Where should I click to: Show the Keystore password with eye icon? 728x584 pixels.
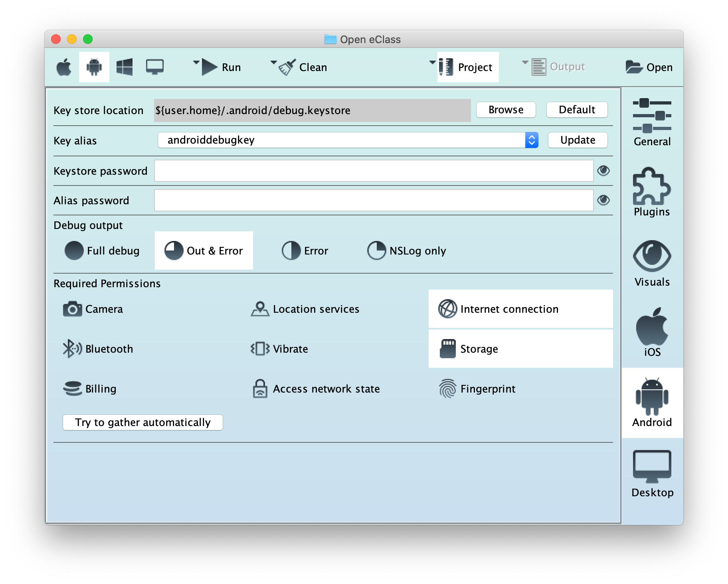[603, 171]
